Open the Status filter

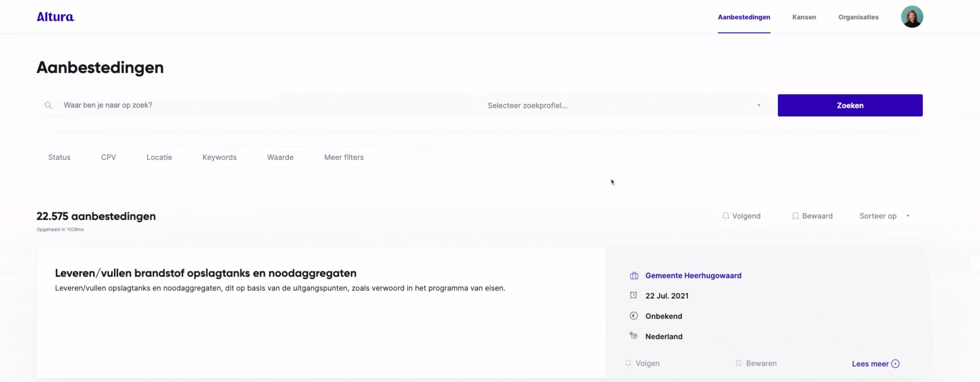tap(59, 157)
